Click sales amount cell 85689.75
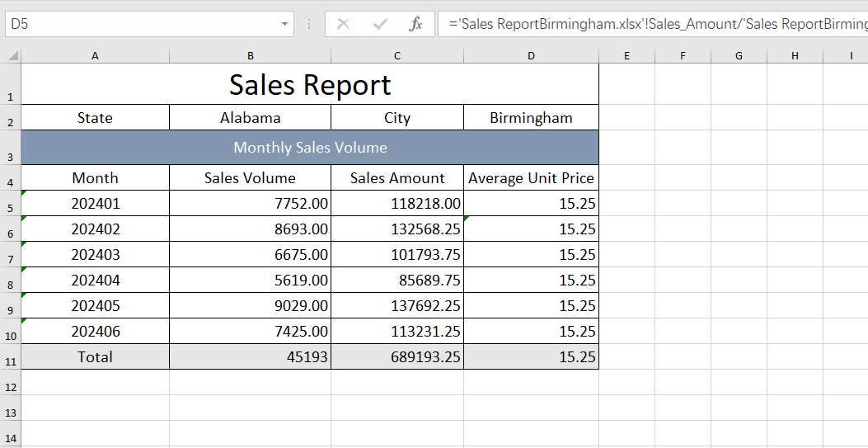 point(397,280)
